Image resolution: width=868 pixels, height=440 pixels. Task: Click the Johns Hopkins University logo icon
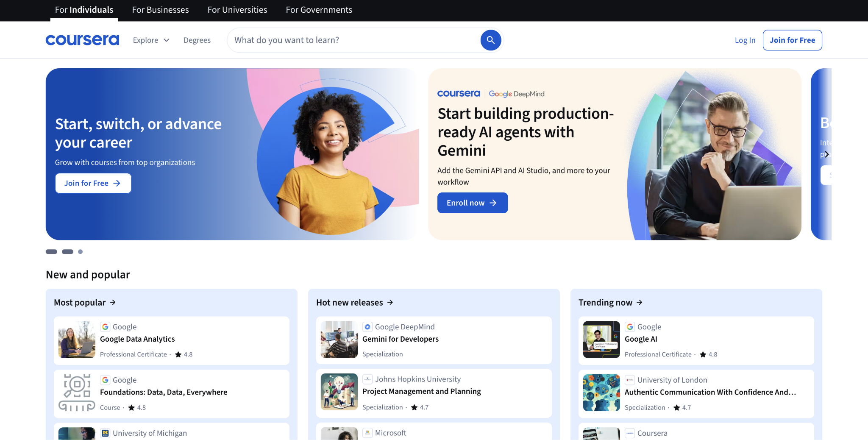point(367,379)
